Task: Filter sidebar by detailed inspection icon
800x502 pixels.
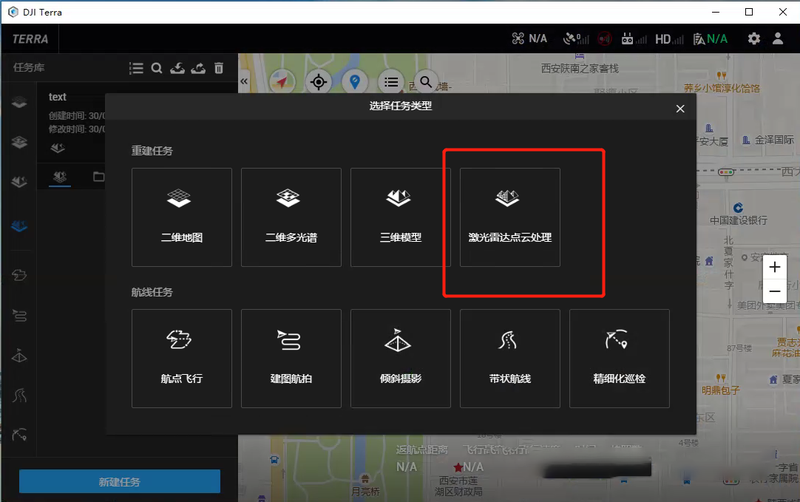Action: 19,435
